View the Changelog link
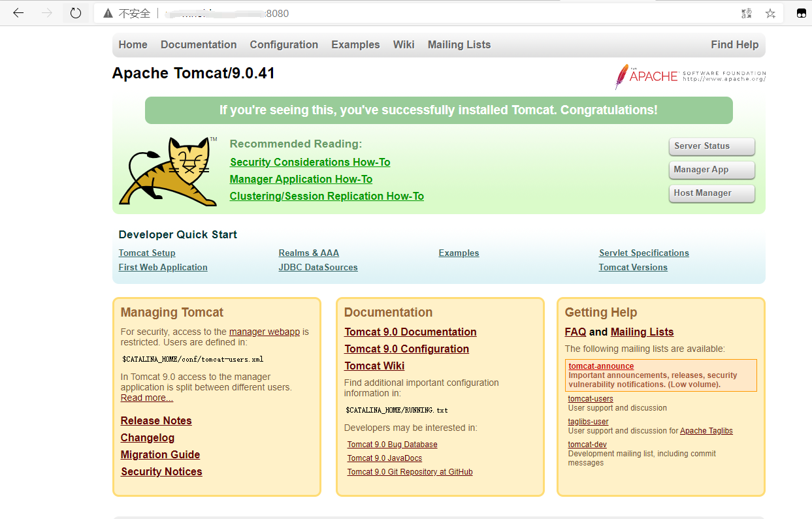Viewport: 812px width, 519px height. coord(148,437)
